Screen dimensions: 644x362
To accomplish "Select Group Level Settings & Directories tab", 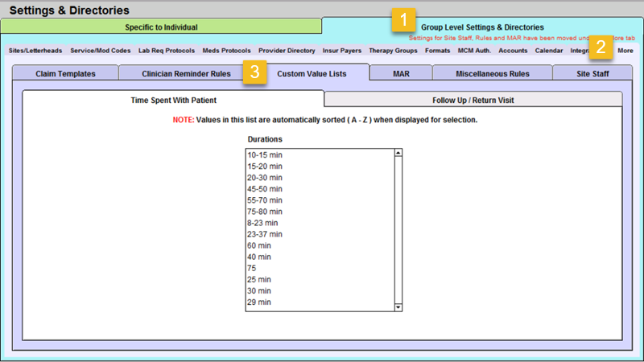I will (x=482, y=27).
